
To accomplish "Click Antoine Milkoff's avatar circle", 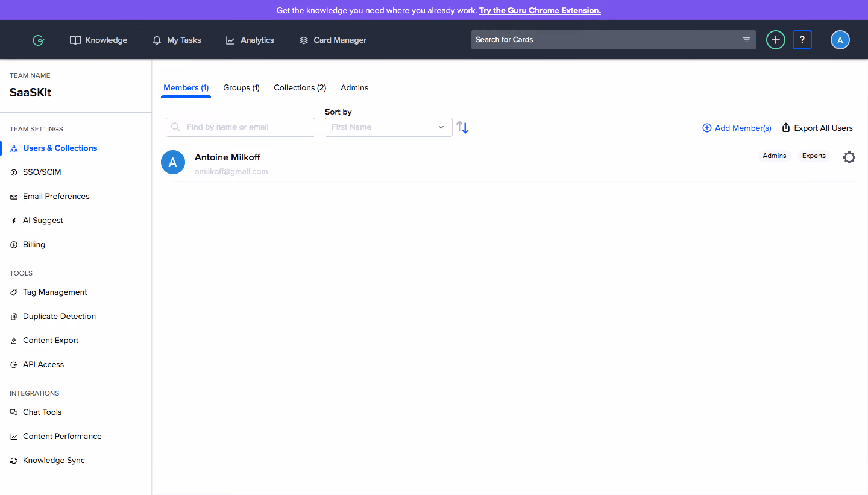I will point(173,162).
